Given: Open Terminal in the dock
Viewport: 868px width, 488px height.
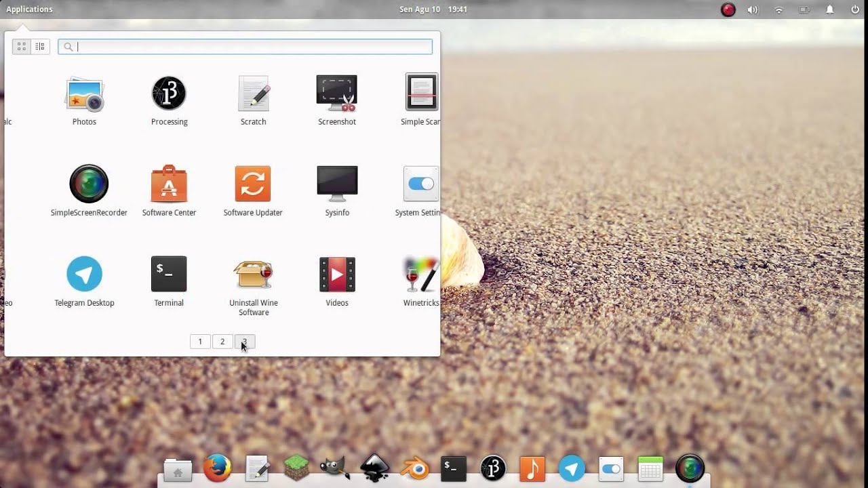Looking at the screenshot, I should click(454, 468).
